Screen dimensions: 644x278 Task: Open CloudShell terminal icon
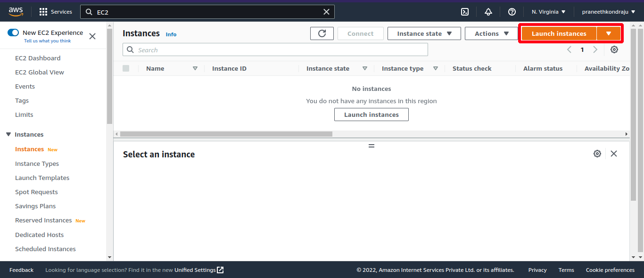click(465, 12)
